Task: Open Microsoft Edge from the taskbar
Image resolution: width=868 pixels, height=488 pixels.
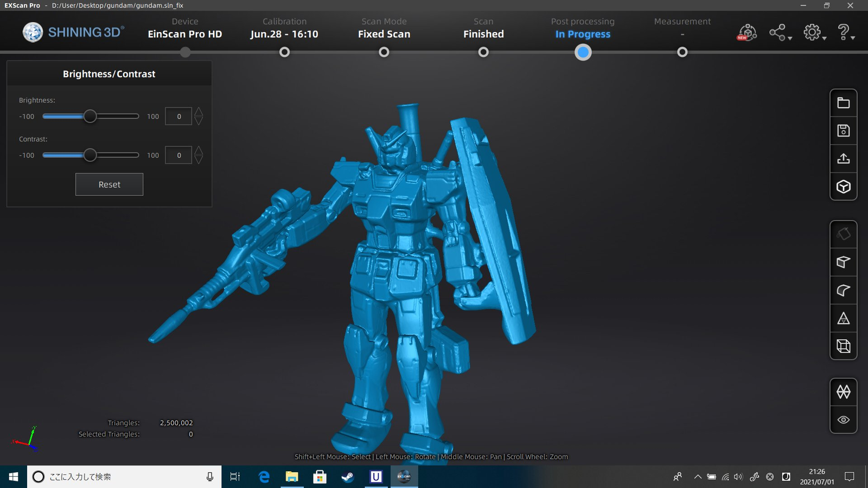Action: tap(264, 477)
